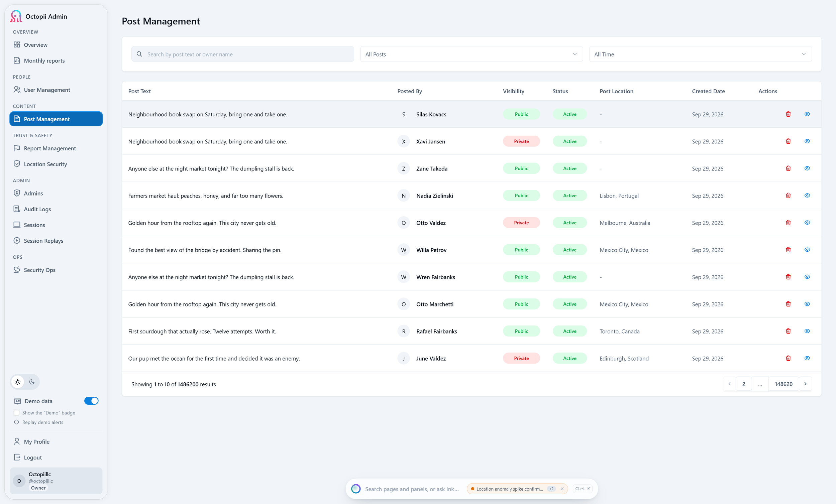View Xavi Jansen's post with eye icon
This screenshot has height=504, width=836.
(x=807, y=141)
